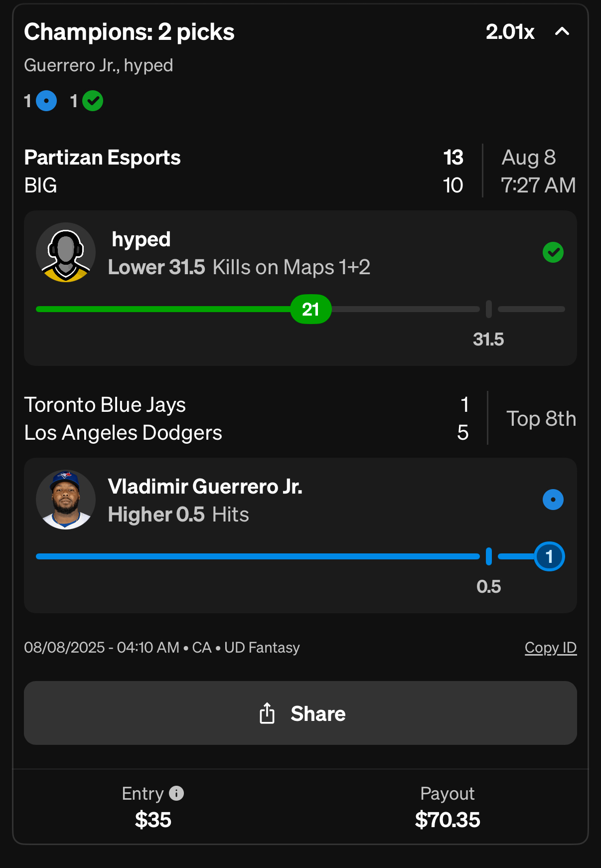Click the 2.01x multiplier label
The image size is (601, 868).
[510, 32]
